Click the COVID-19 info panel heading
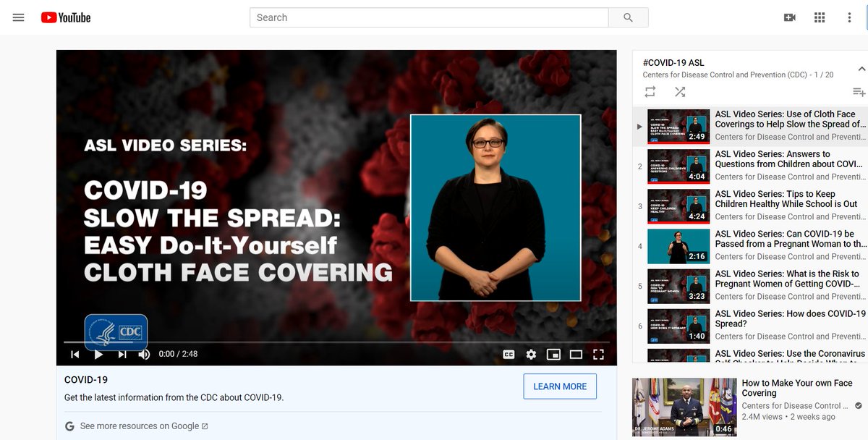 click(x=86, y=380)
